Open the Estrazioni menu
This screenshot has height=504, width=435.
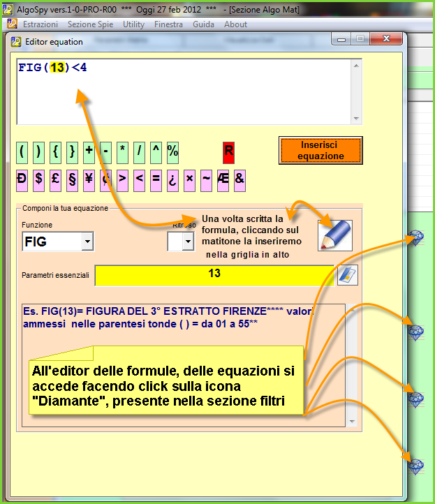40,24
